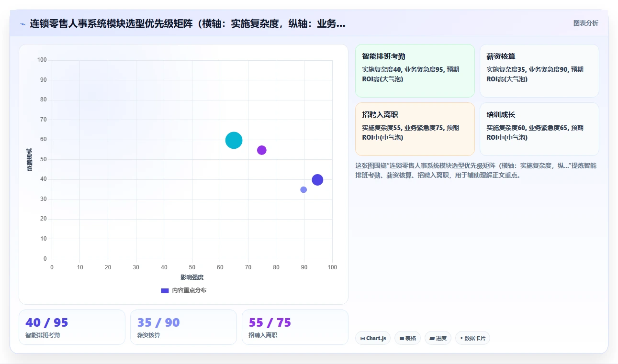Screen dimensions: 618x364
Task: Click the 影响强度 x-axis label
Action: tap(192, 277)
